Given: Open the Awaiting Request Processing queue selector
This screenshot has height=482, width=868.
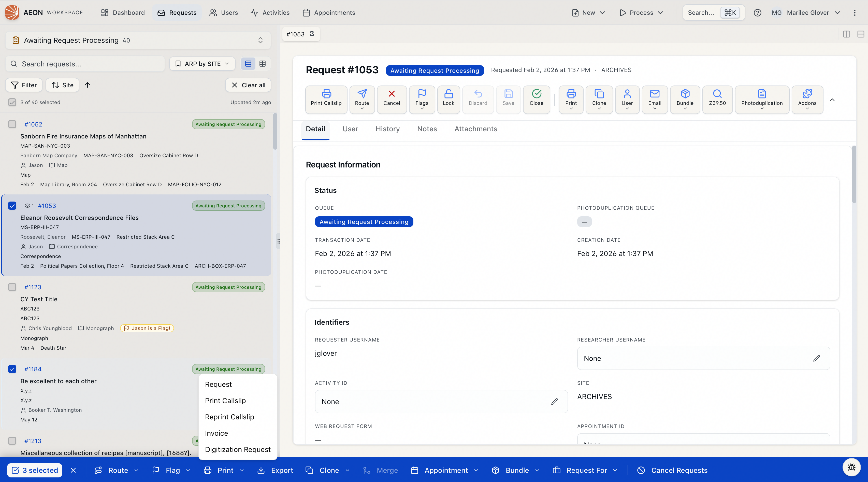Looking at the screenshot, I should [138, 40].
